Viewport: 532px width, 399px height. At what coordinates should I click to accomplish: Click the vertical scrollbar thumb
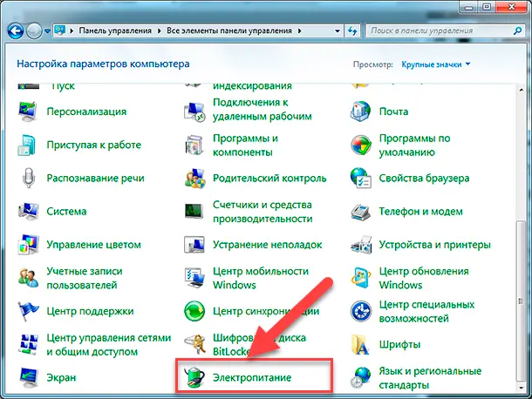(x=522, y=301)
